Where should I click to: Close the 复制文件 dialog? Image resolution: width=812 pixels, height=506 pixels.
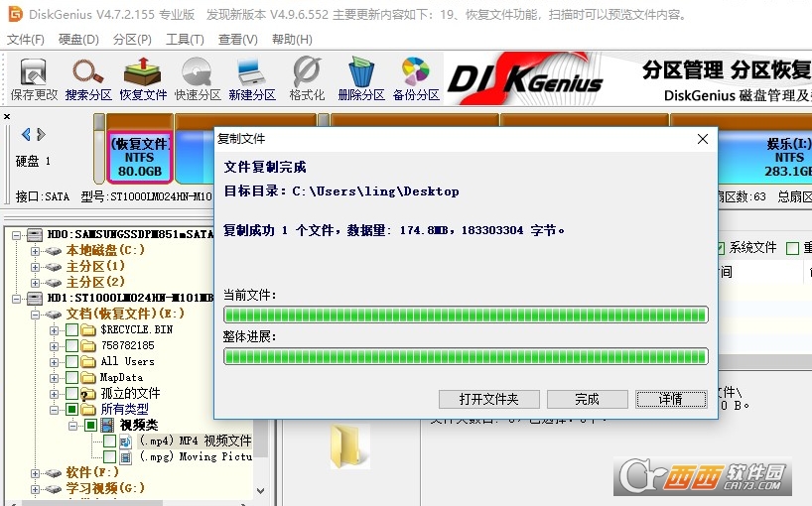[x=703, y=139]
